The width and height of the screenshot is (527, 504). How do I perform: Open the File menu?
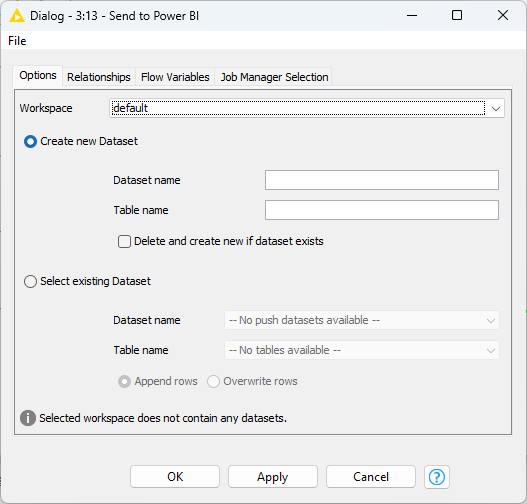point(17,41)
